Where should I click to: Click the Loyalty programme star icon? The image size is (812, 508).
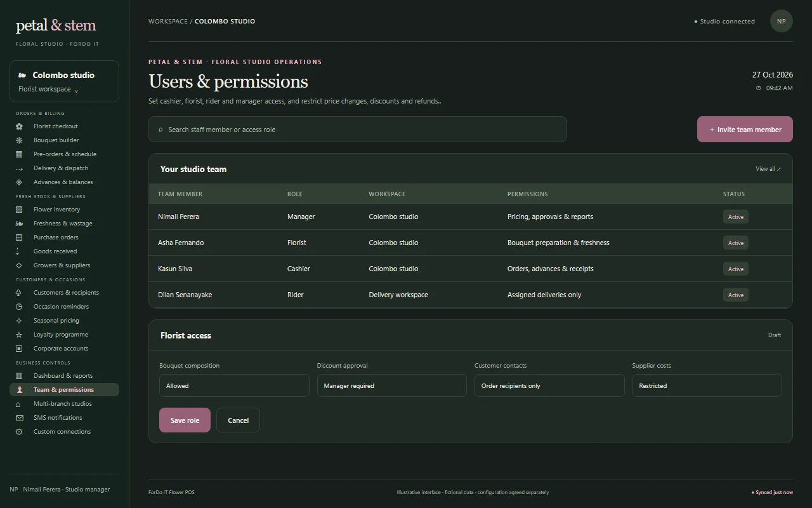pyautogui.click(x=19, y=335)
